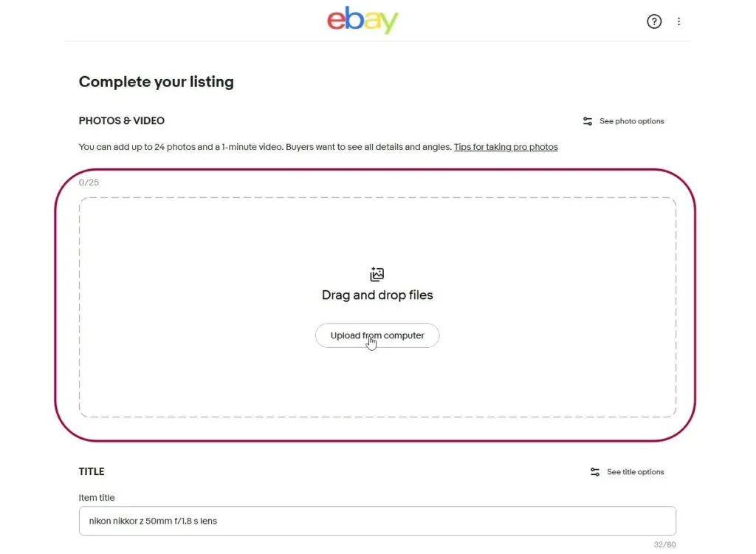Select the See title options text
Screen dimensions: 756x554
coord(636,472)
